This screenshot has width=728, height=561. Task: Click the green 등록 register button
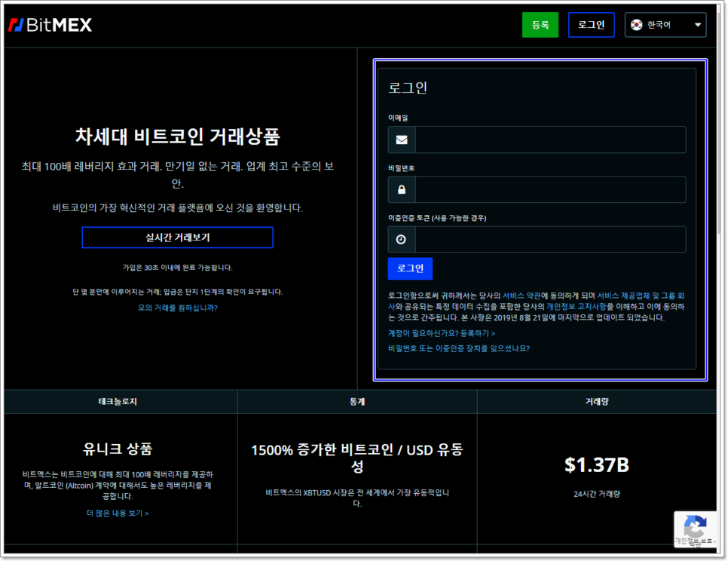tap(540, 25)
